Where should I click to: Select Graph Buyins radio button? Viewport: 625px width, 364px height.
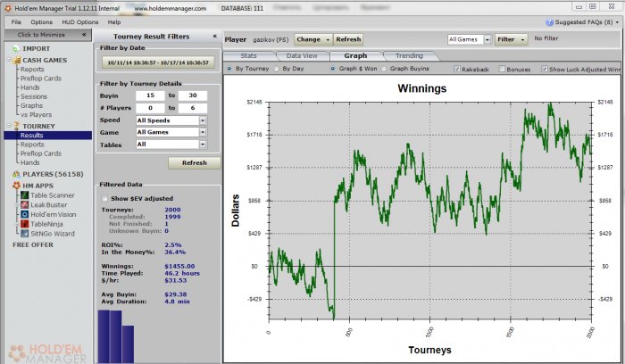click(x=383, y=69)
